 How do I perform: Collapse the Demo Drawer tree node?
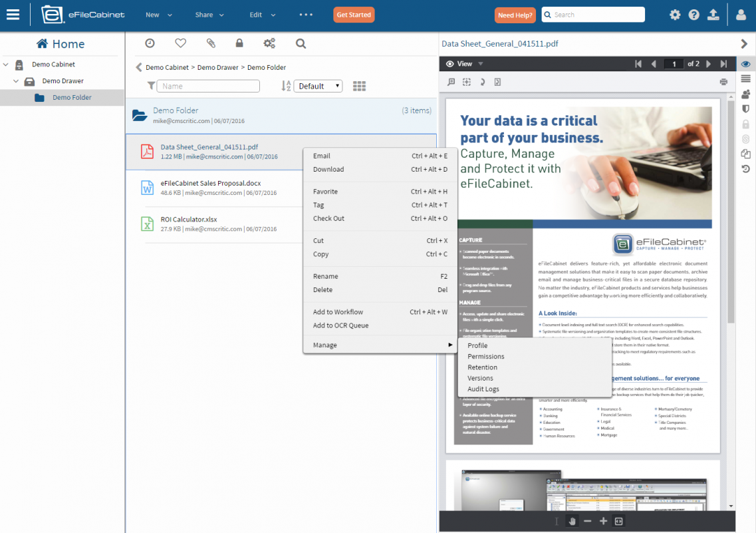click(x=16, y=81)
